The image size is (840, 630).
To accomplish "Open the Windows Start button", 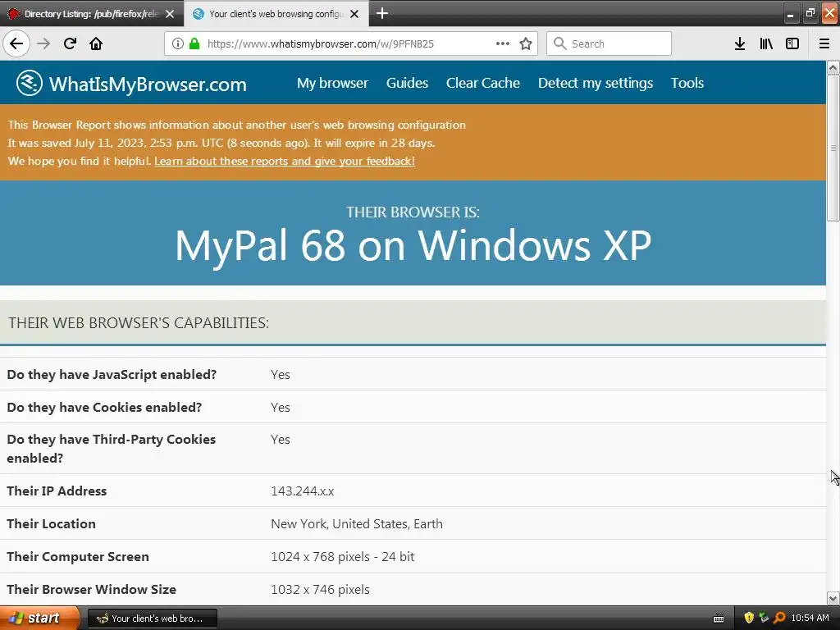I will pos(39,618).
